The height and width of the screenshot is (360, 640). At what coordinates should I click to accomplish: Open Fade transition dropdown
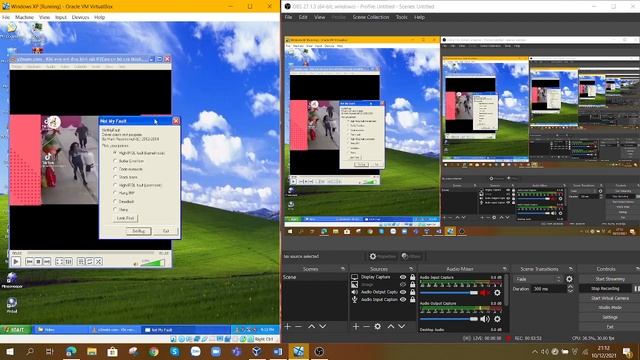[538, 279]
